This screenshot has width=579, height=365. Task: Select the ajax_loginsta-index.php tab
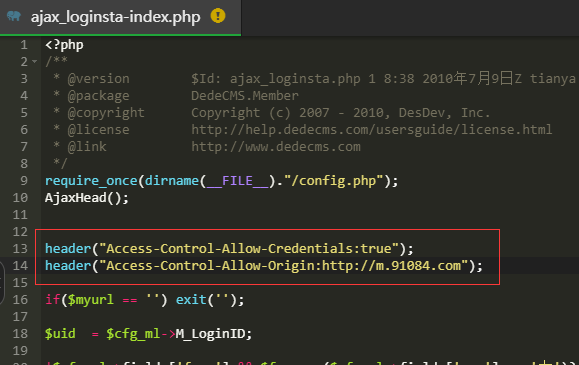[120, 17]
